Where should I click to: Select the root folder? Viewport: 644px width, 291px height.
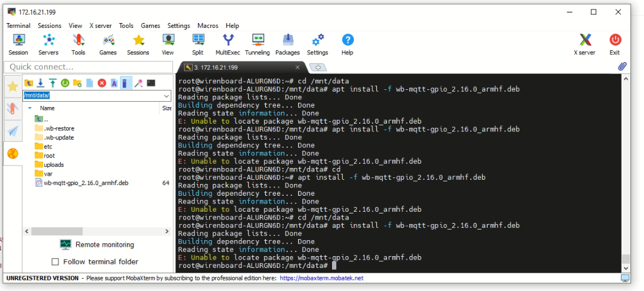[45, 156]
